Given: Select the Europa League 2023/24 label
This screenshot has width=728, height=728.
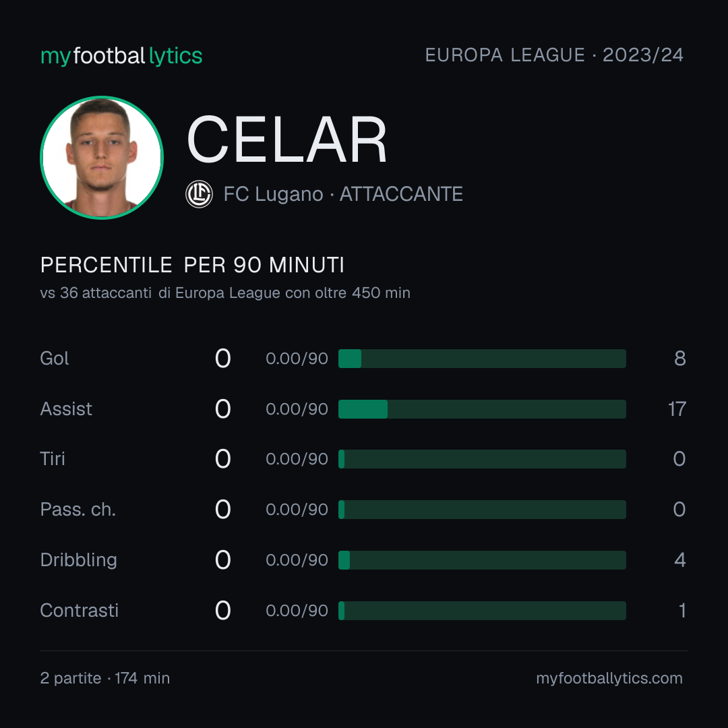Looking at the screenshot, I should (554, 55).
